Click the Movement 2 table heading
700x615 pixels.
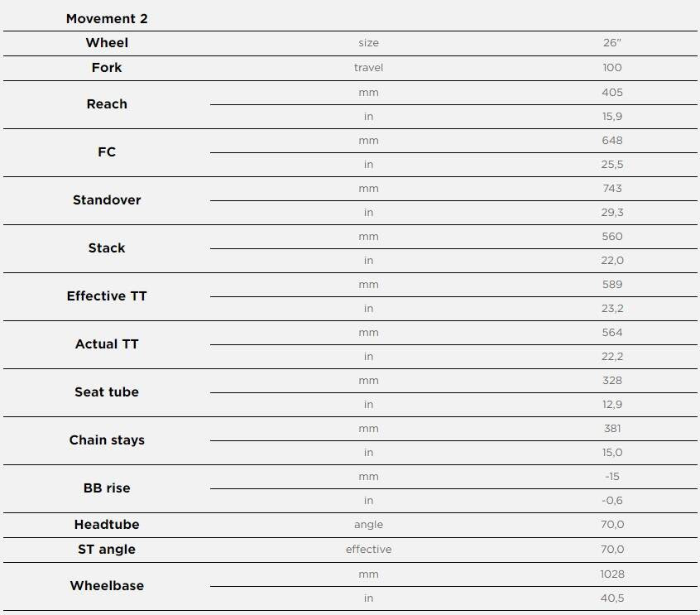click(x=107, y=19)
